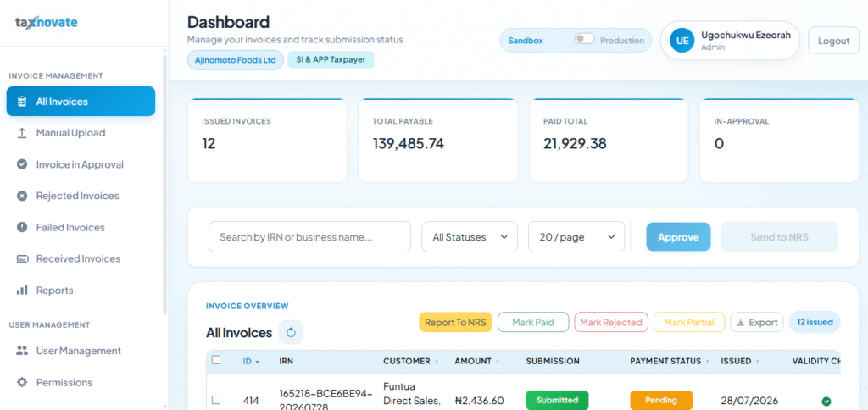Click the Manual Upload arrow icon
Viewport: 868px width, 410px height.
click(22, 133)
